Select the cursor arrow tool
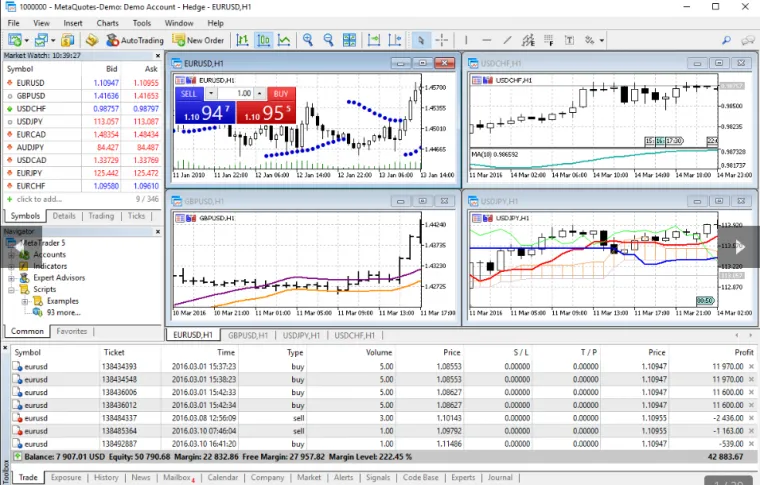 point(421,40)
